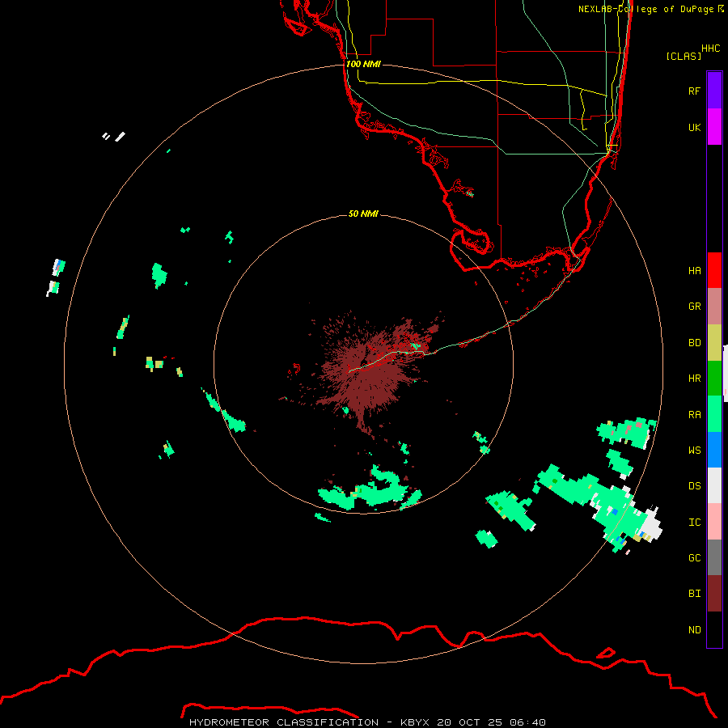
Task: Click the GR legend label
Action: pos(694,307)
